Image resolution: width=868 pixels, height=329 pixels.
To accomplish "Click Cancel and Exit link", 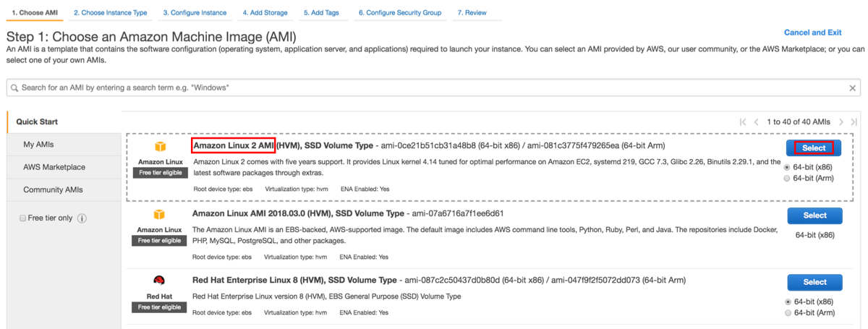I will tap(813, 33).
